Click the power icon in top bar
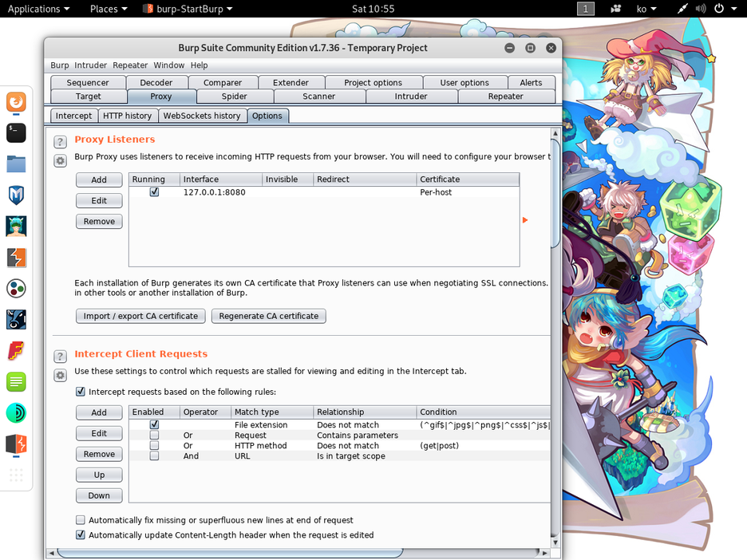This screenshot has height=560, width=747. (x=719, y=9)
